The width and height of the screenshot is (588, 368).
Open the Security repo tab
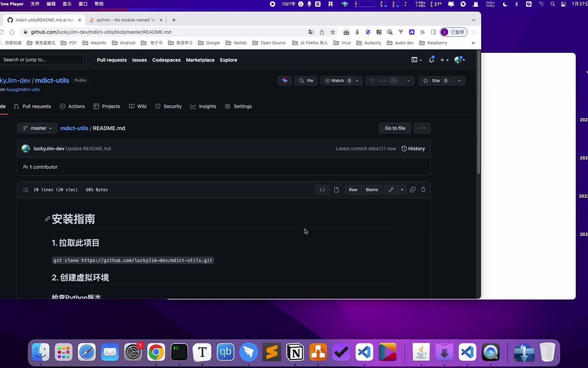tap(168, 106)
